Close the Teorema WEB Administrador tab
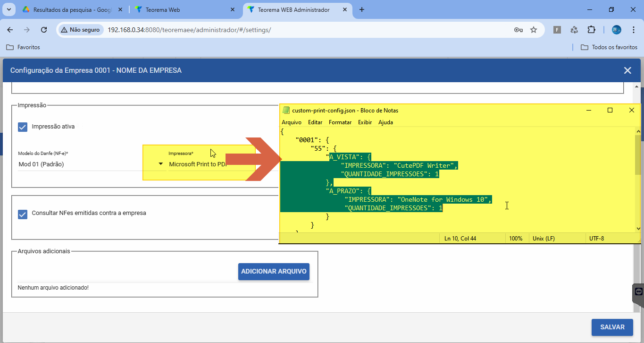 click(x=344, y=9)
